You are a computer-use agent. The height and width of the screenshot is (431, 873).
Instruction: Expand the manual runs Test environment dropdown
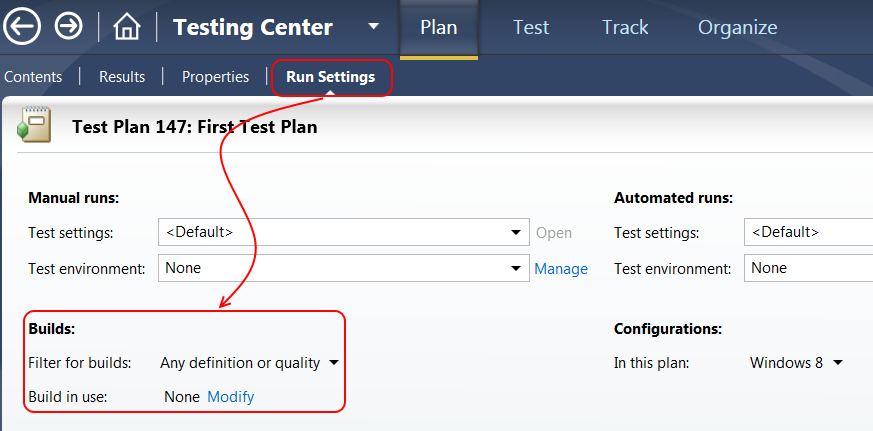point(516,268)
